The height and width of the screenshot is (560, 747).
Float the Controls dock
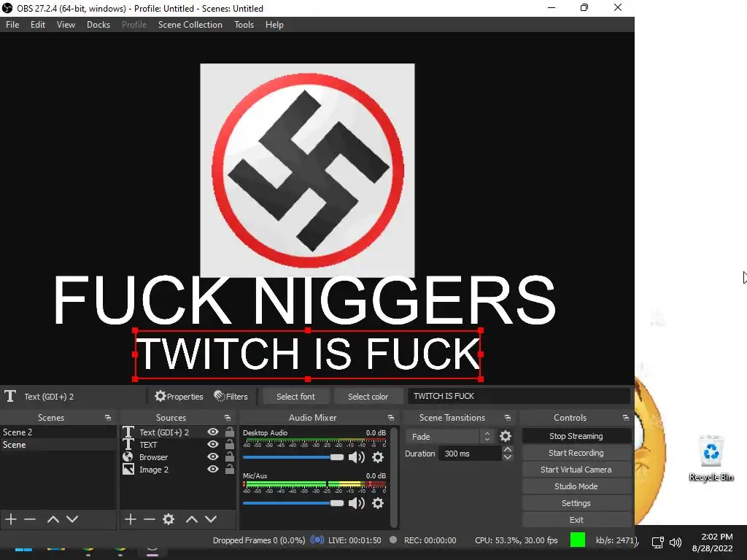point(625,418)
